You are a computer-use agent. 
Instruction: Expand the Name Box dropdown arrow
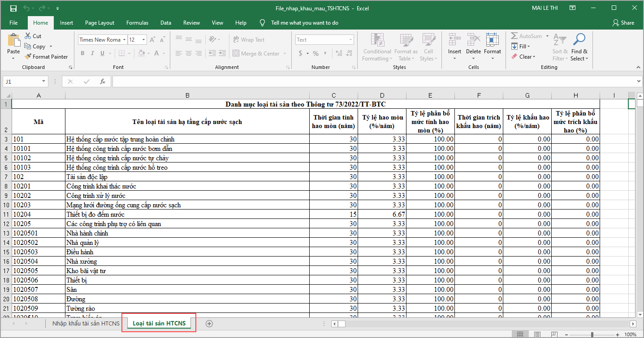(x=43, y=81)
